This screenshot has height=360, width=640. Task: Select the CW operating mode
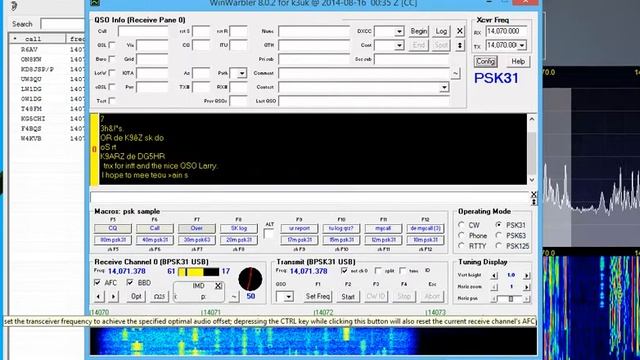[x=461, y=225]
